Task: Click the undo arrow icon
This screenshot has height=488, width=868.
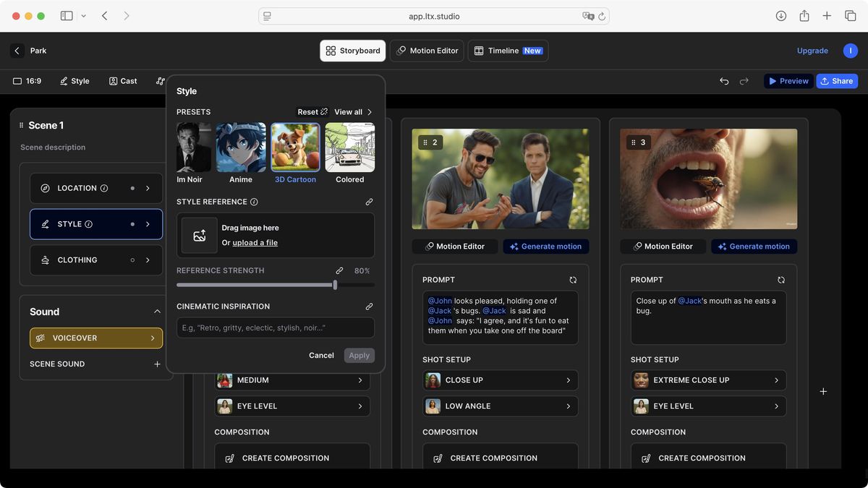Action: 724,81
